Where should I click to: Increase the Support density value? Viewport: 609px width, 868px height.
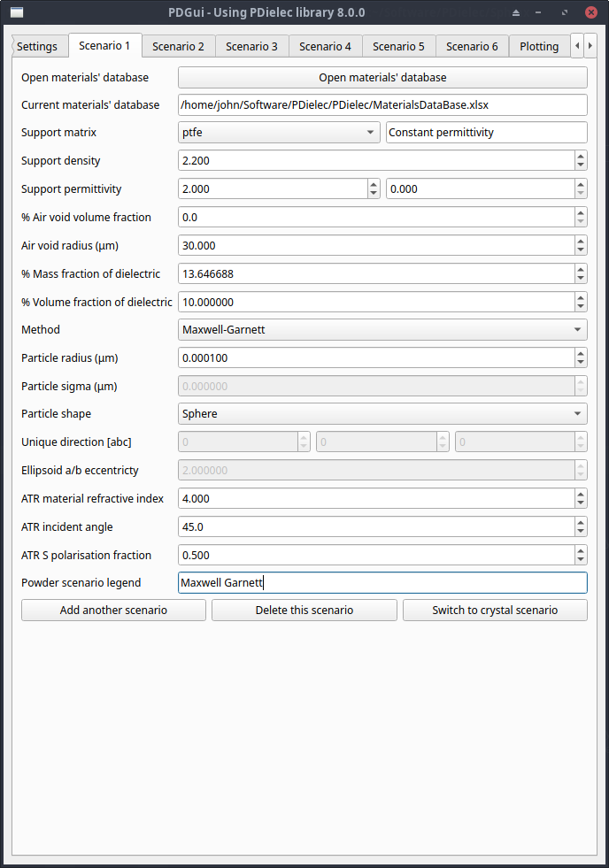pos(581,156)
